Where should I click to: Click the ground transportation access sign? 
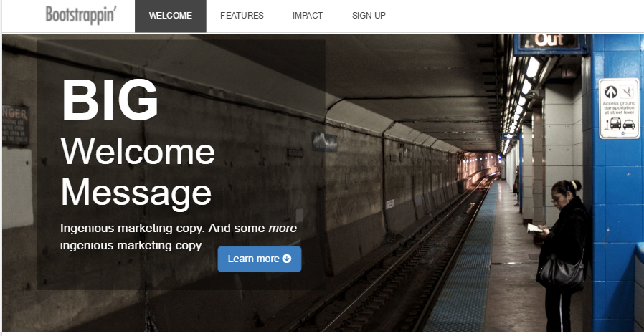point(620,108)
